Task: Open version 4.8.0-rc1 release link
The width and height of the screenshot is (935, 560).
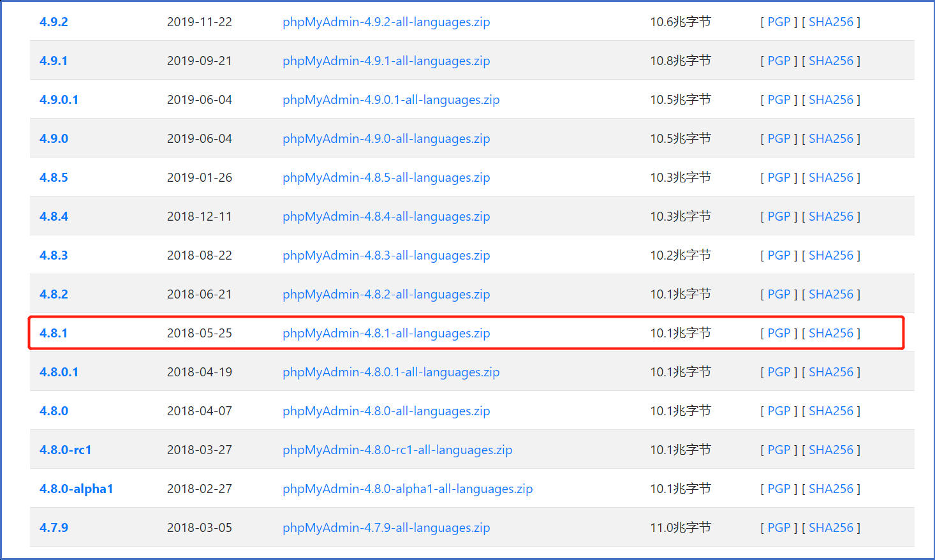Action: [65, 450]
